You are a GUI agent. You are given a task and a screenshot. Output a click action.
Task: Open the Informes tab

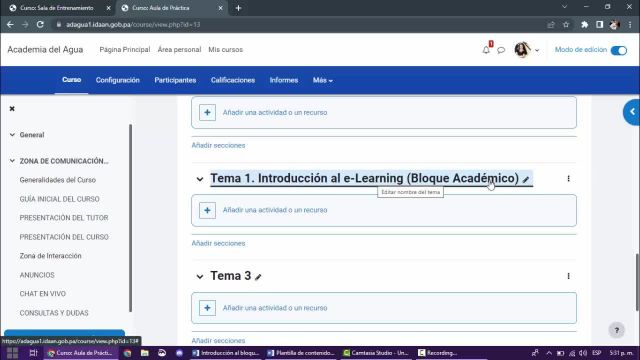[x=284, y=80]
